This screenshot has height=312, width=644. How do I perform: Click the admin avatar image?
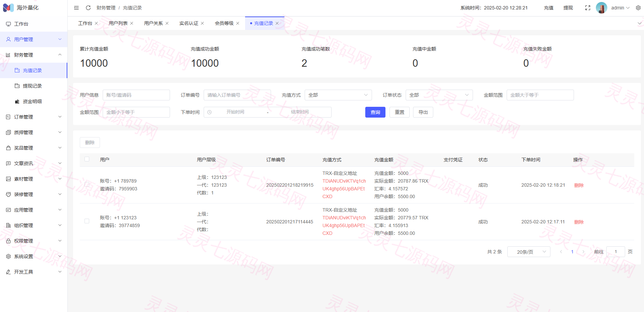602,8
